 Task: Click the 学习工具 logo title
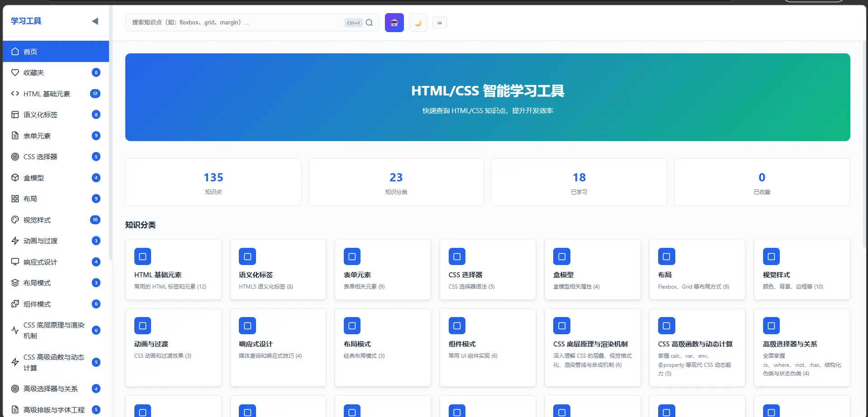tap(26, 21)
